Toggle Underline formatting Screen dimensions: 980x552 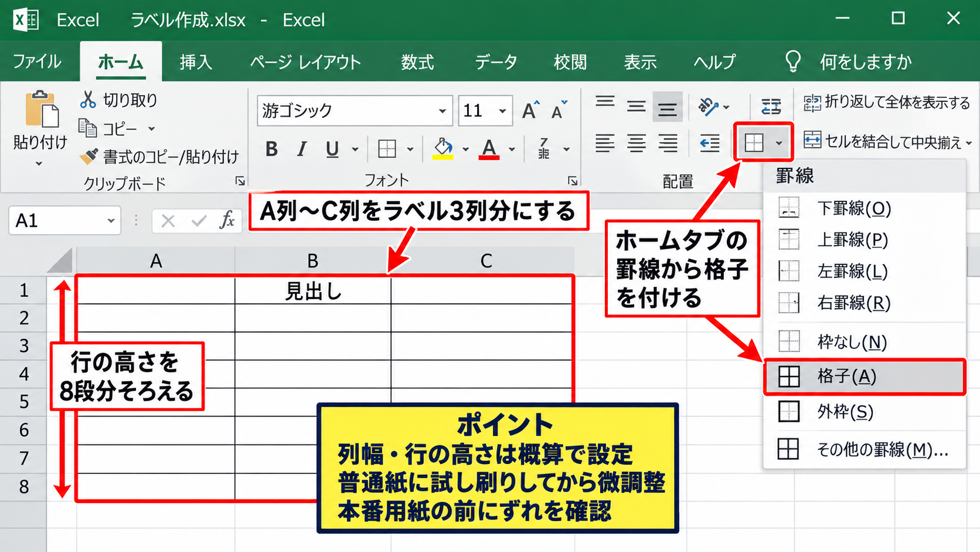coord(332,149)
